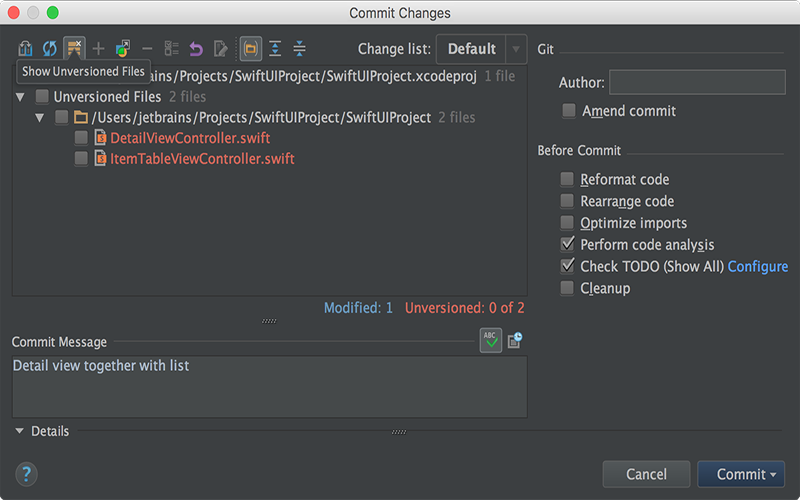This screenshot has height=500, width=800.
Task: Click the Cancel button
Action: pyautogui.click(x=646, y=474)
